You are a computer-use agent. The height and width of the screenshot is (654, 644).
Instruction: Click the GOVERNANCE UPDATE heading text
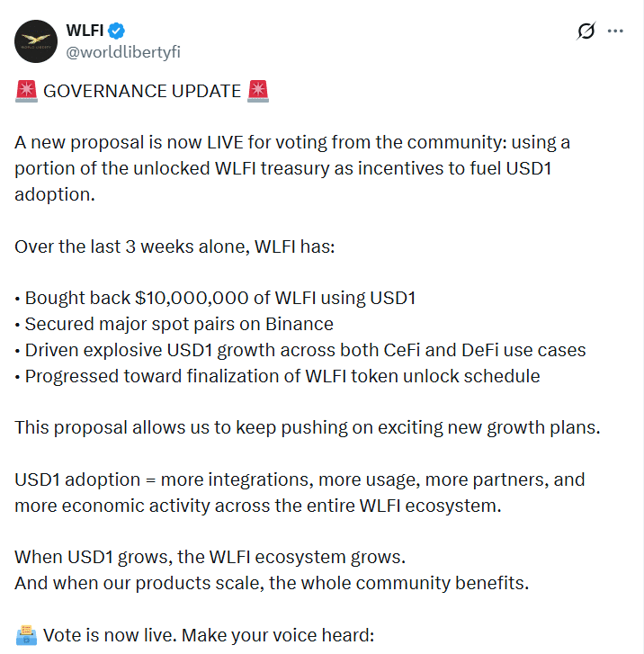[x=142, y=92]
